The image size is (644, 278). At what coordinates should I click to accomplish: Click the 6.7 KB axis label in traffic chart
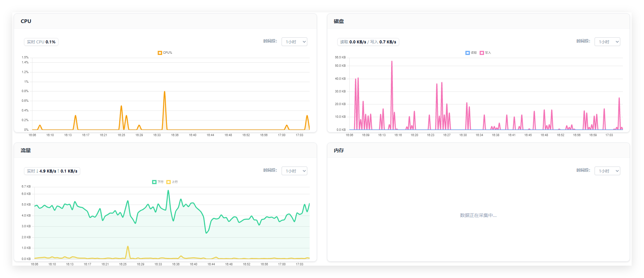[x=26, y=187]
